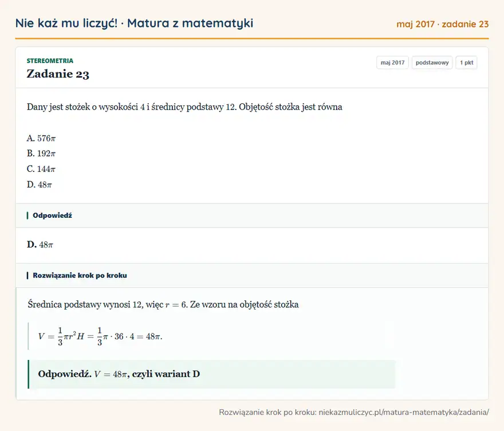Screen dimensions: 504x431
Task: Open the niekazmuliczyc.pl footer link
Action: (404, 412)
